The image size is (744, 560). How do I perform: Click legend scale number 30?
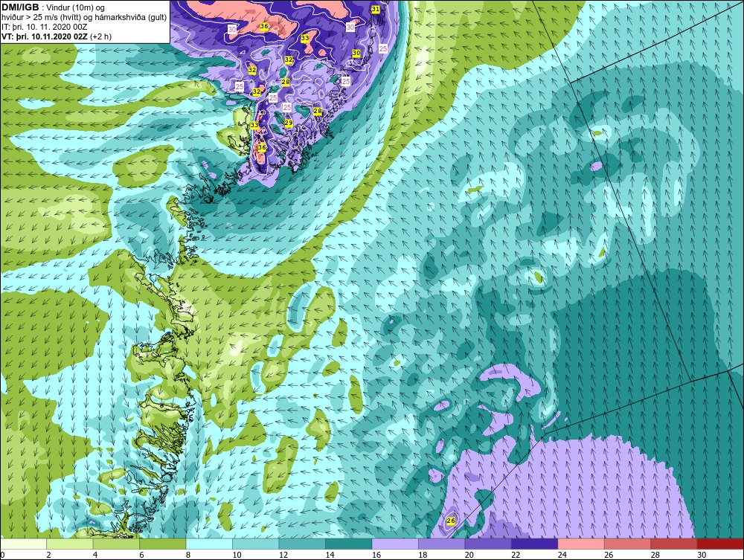point(702,555)
